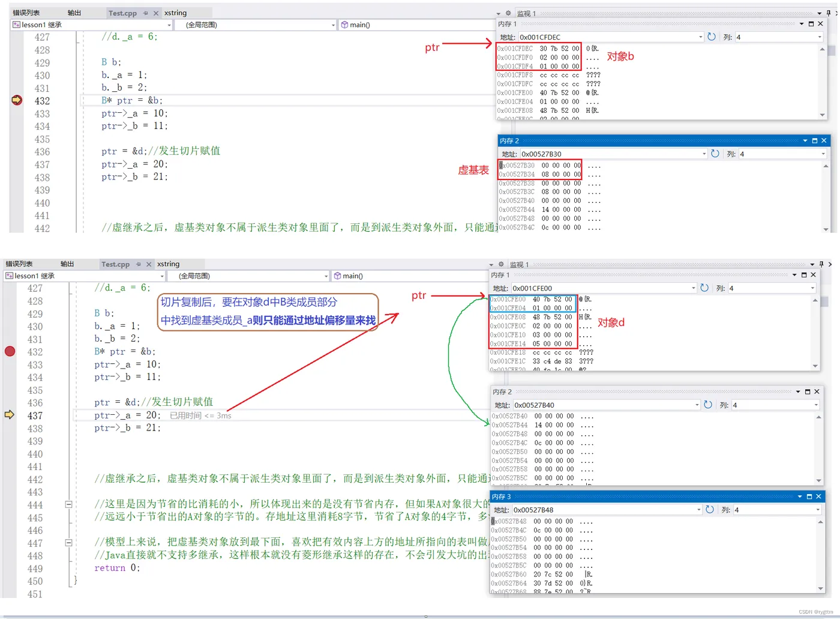Maximize the 内存 1 panel showing 0x001CFDEC
The height and width of the screenshot is (619, 840).
[811, 24]
